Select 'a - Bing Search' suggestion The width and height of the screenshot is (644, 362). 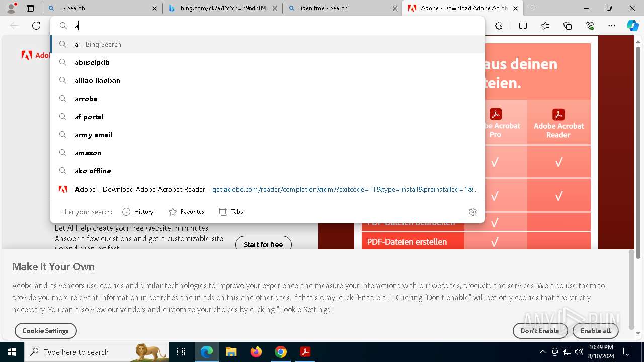(267, 44)
